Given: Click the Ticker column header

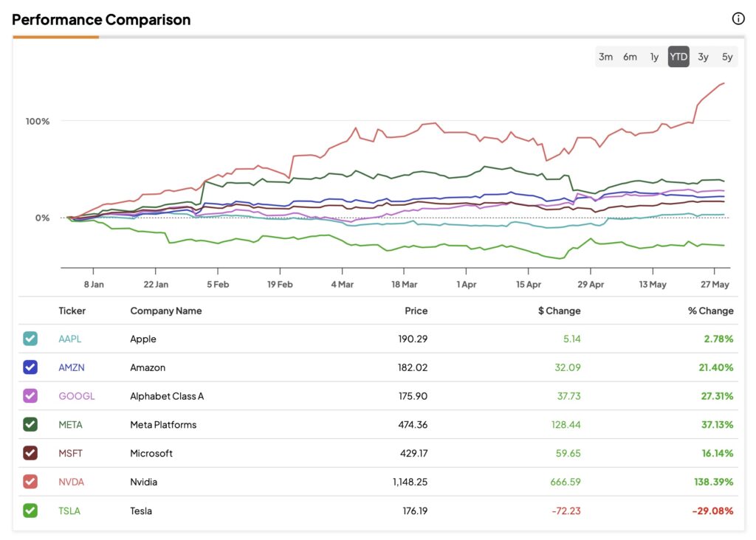Looking at the screenshot, I should [x=72, y=311].
